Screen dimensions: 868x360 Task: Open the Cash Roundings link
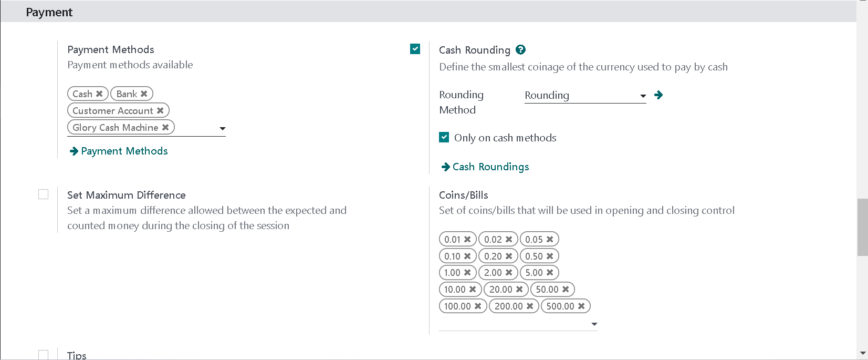point(485,167)
